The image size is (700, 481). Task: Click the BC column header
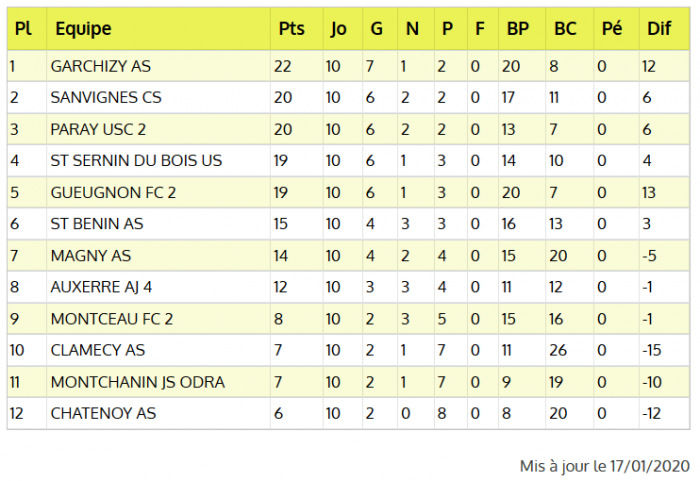click(565, 29)
